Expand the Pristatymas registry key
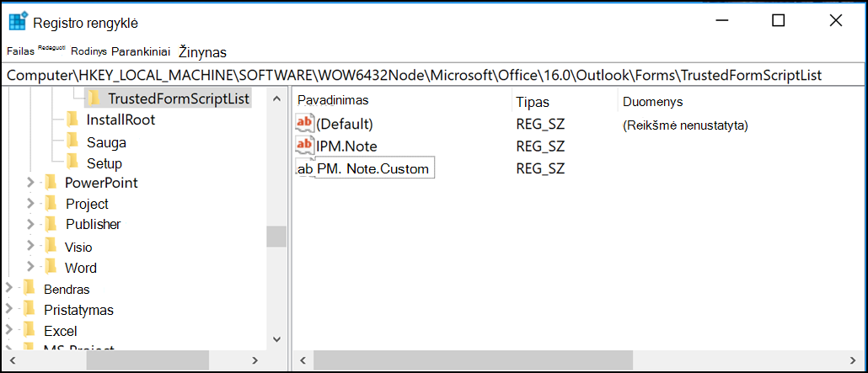Screen dimensions: 868x373 9,309
